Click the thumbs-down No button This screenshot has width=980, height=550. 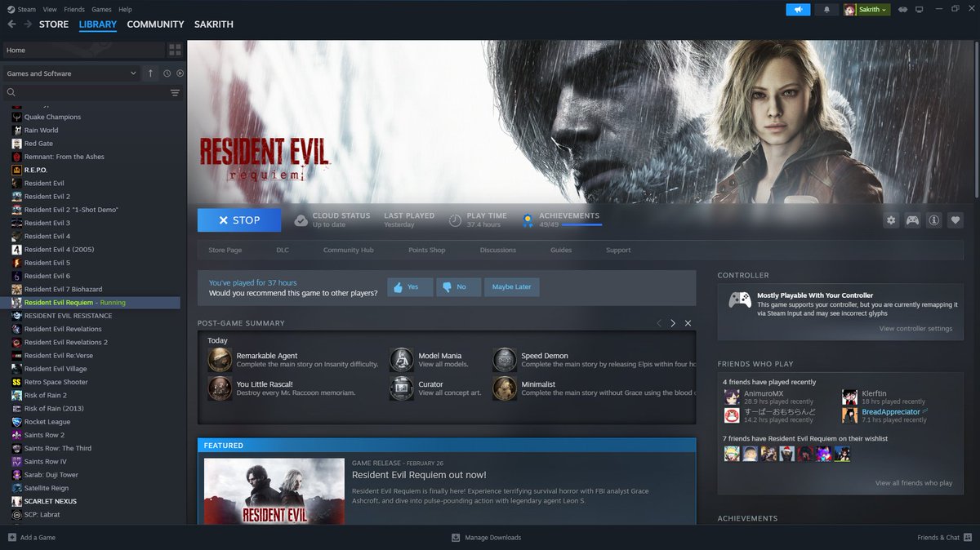458,287
